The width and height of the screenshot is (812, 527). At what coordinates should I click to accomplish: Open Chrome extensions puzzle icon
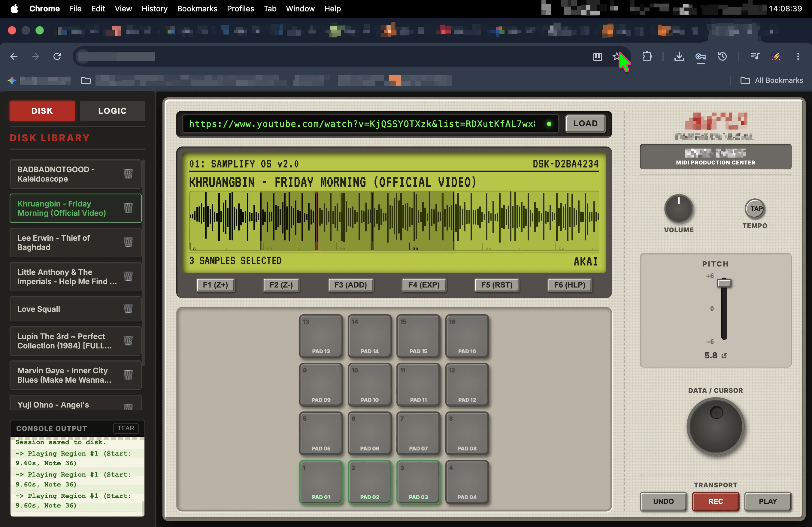pyautogui.click(x=647, y=56)
